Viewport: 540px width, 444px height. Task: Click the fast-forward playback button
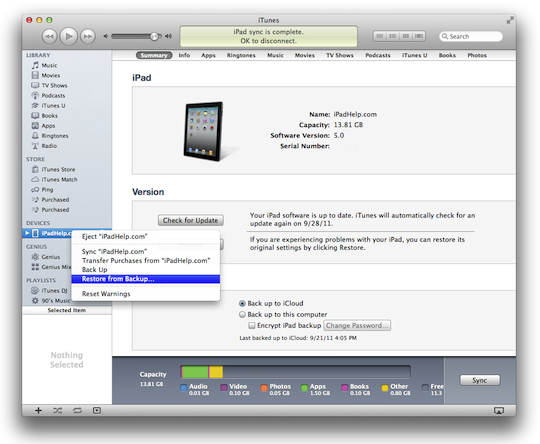point(88,36)
